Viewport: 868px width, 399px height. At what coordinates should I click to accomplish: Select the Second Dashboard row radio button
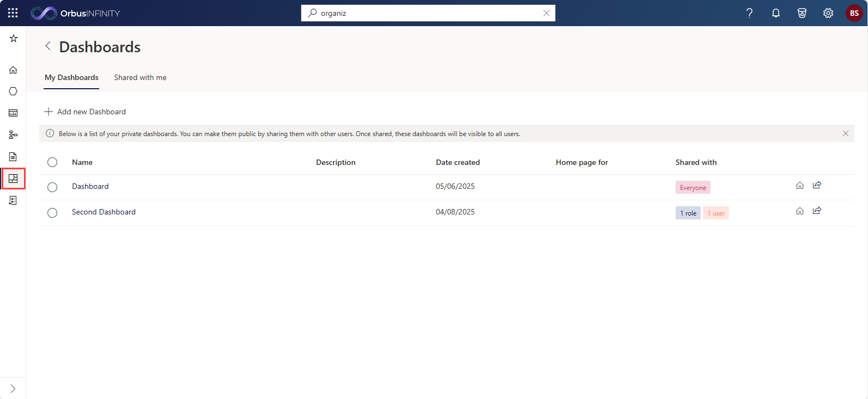point(52,213)
